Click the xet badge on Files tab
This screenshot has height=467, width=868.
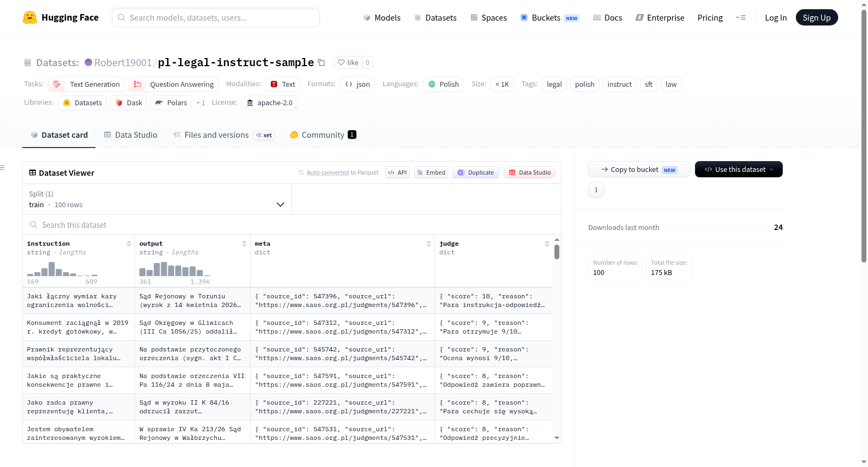coord(264,135)
